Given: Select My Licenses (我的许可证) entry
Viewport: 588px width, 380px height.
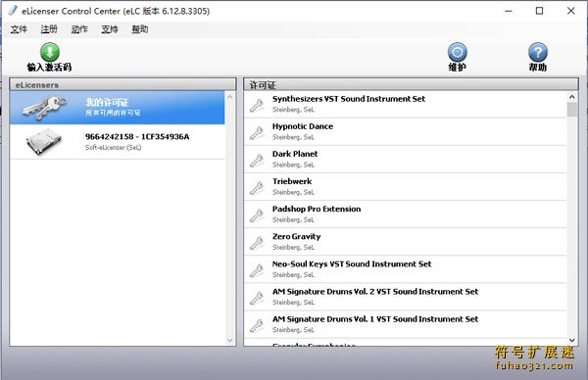Looking at the screenshot, I should click(118, 108).
